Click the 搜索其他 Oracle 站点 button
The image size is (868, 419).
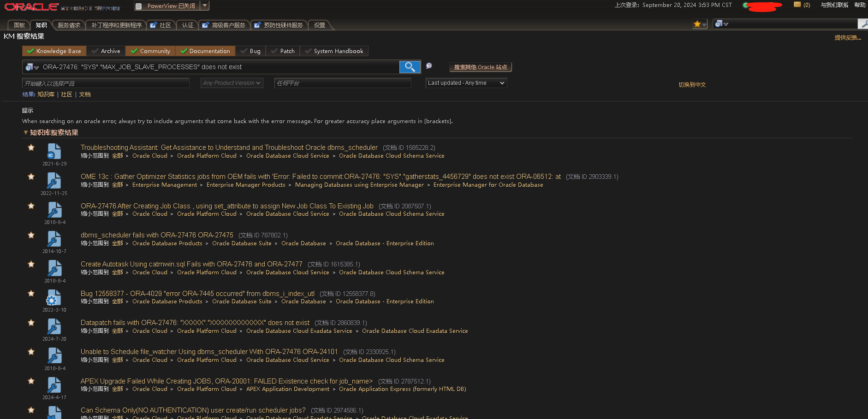click(481, 67)
